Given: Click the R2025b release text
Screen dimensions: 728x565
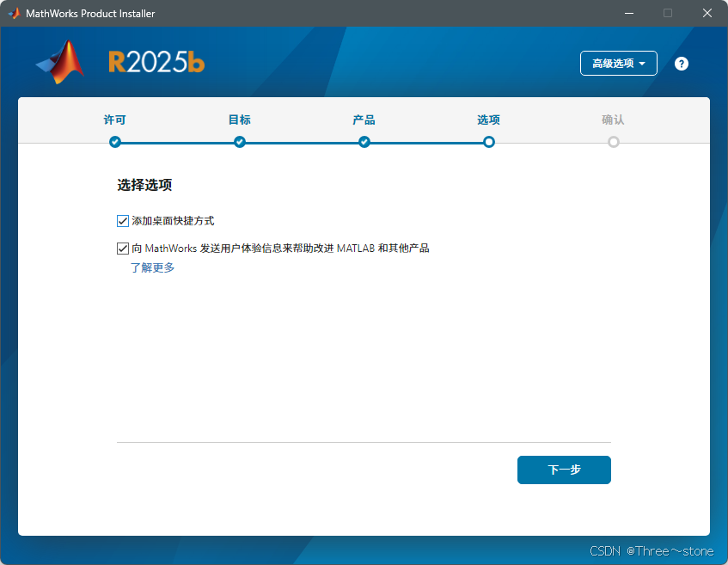Looking at the screenshot, I should coord(156,62).
